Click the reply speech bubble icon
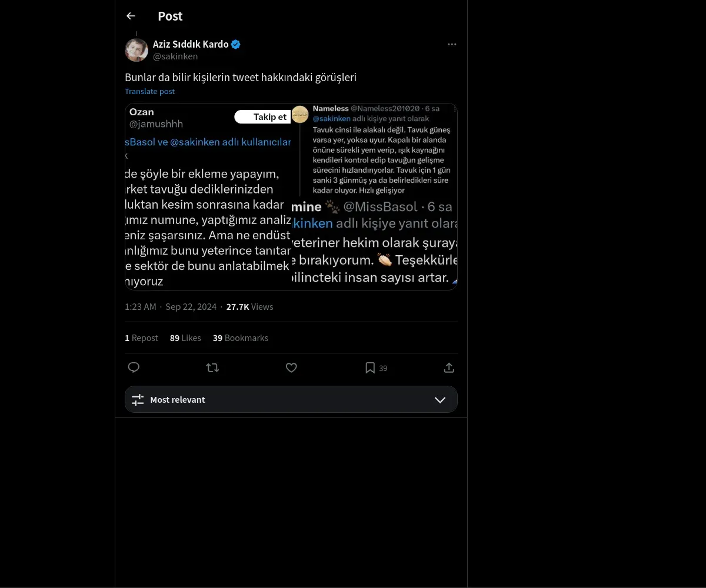 coord(134,367)
